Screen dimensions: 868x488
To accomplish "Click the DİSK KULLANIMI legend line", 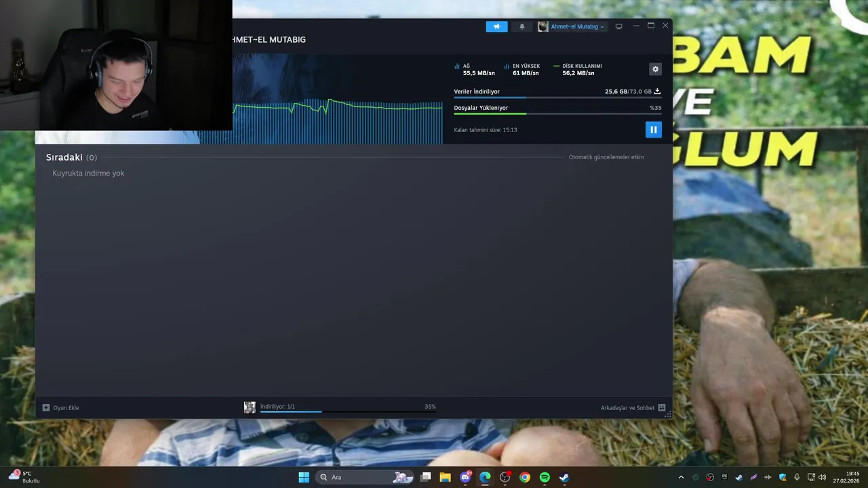I will pos(556,66).
